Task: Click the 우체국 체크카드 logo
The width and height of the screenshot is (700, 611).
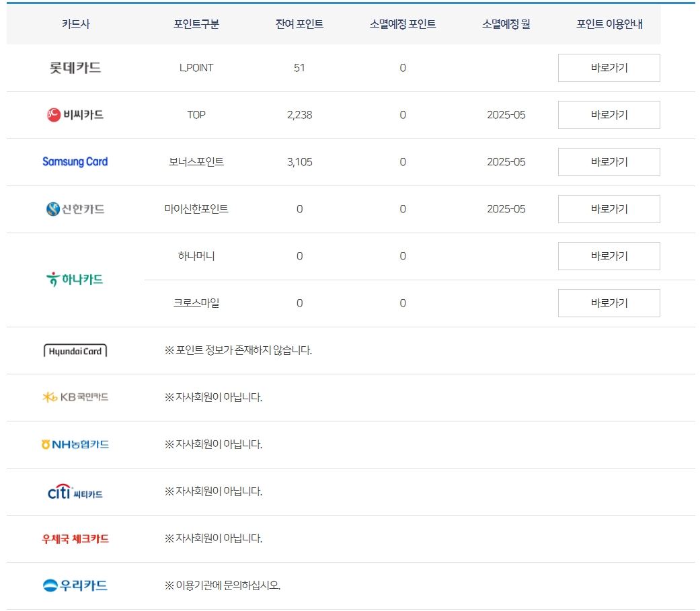Action: pos(75,538)
